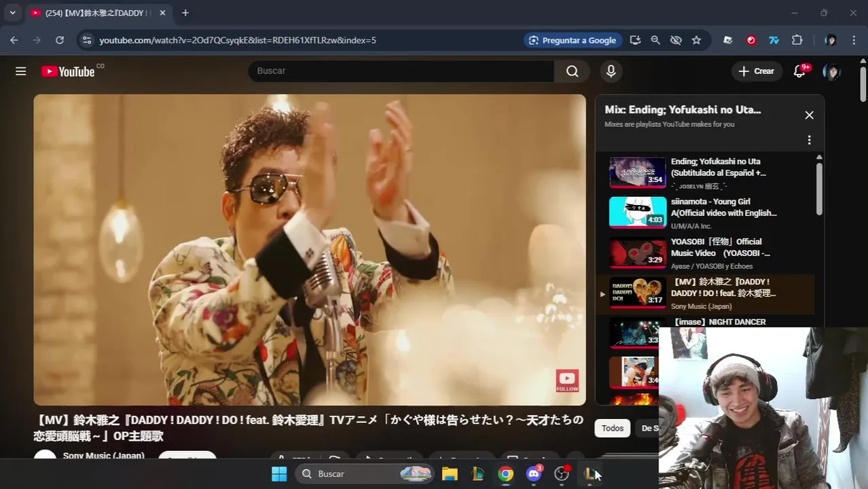Open the YouTube account avatar menu
Screen dimensions: 868x489
[831, 71]
